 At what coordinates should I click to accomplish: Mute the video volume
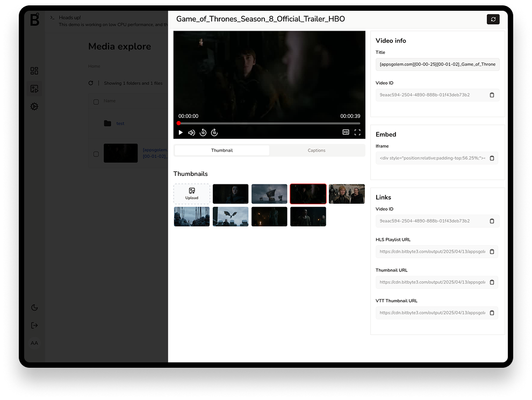tap(192, 132)
